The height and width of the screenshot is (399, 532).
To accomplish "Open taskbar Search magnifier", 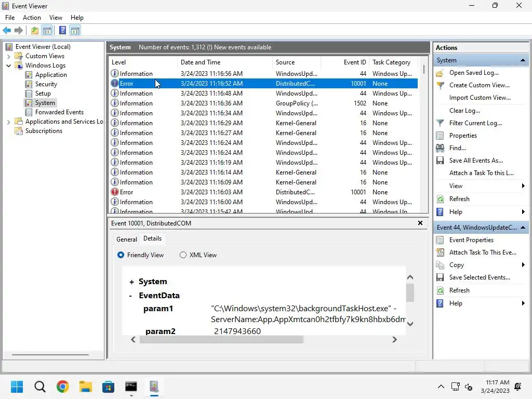I will pyautogui.click(x=39, y=387).
